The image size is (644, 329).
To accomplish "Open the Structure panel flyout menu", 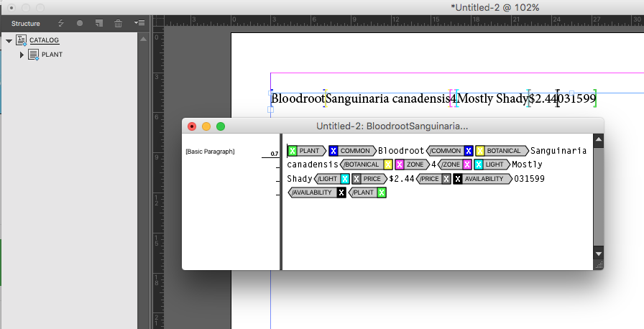I will pyautogui.click(x=141, y=23).
